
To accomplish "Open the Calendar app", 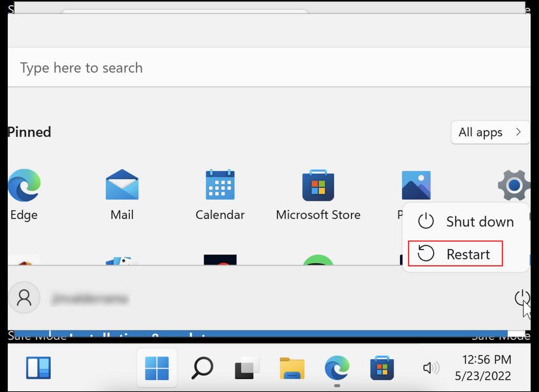I will tap(220, 186).
